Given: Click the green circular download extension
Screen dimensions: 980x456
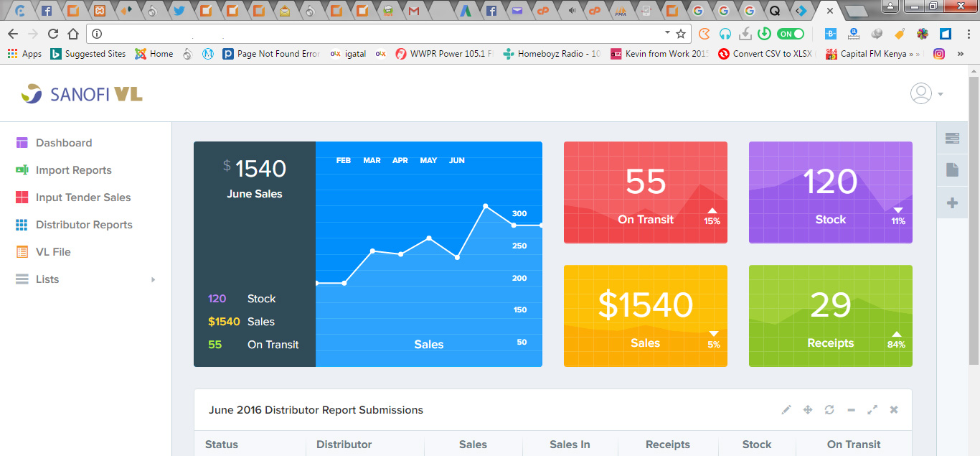Looking at the screenshot, I should (765, 34).
